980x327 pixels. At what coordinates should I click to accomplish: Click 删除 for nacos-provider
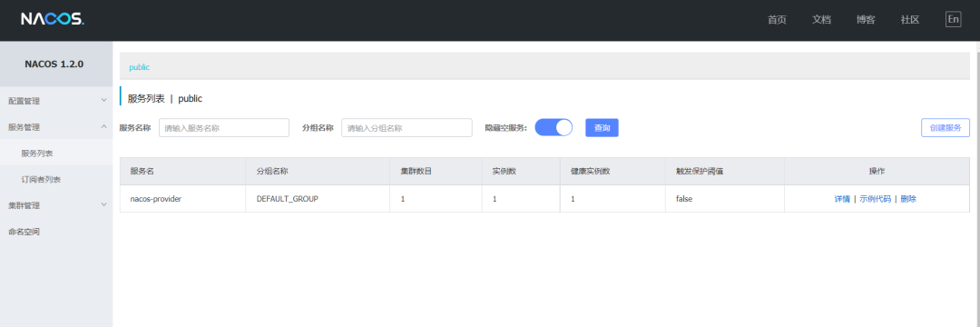[x=908, y=199]
